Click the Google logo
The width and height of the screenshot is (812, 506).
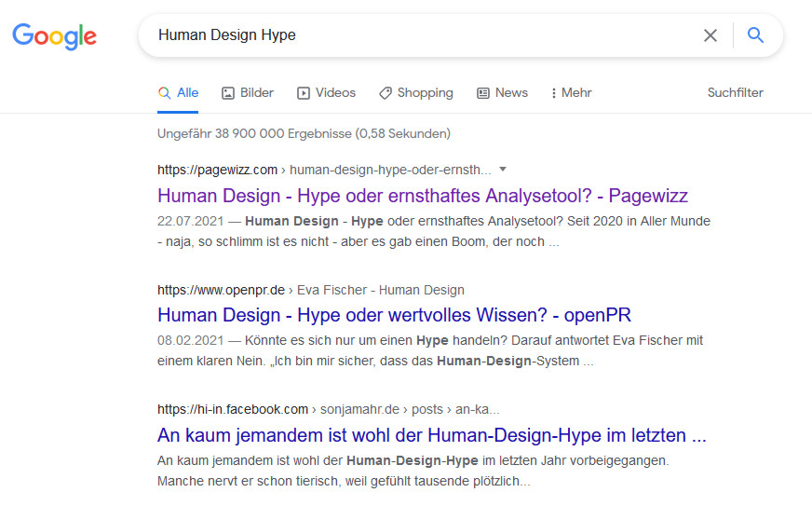54,35
